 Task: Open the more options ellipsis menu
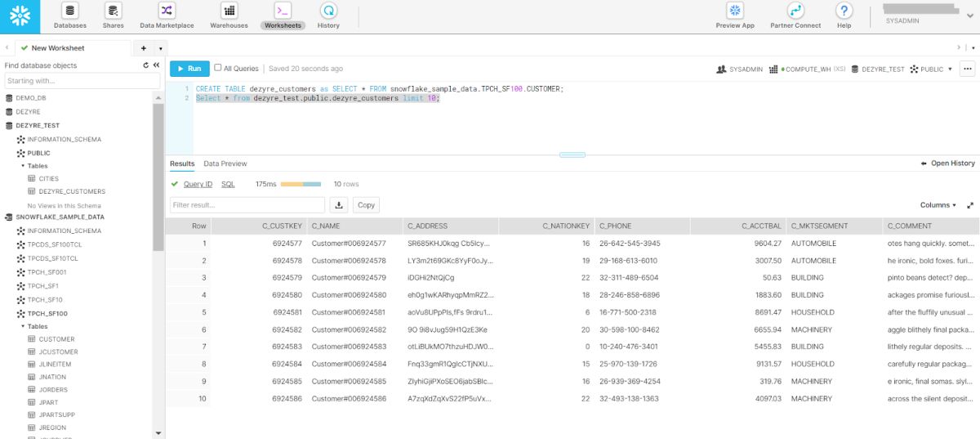point(968,69)
